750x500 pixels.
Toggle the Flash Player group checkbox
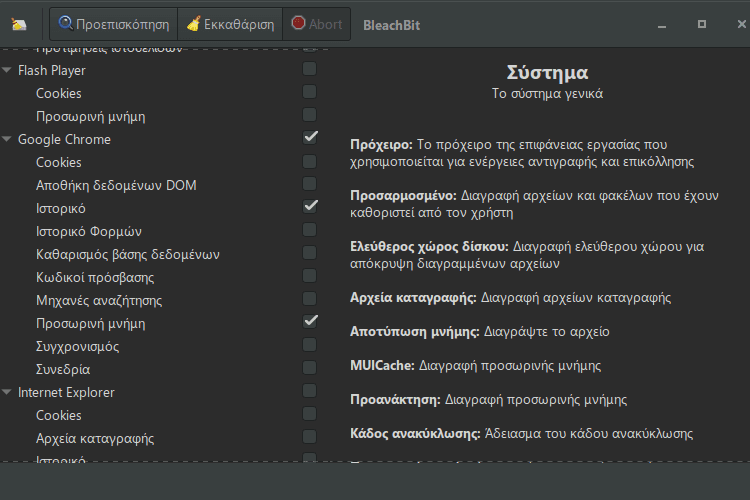coord(309,69)
